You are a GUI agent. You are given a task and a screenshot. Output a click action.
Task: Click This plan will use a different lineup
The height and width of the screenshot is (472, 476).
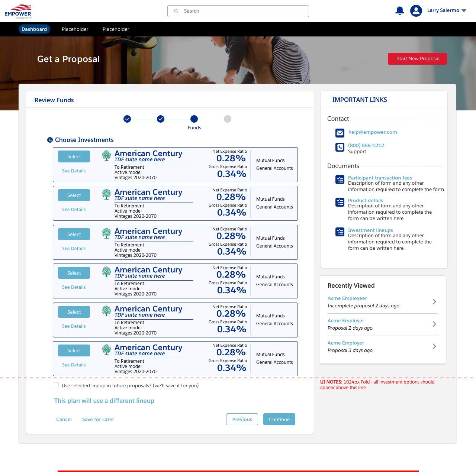(x=104, y=401)
